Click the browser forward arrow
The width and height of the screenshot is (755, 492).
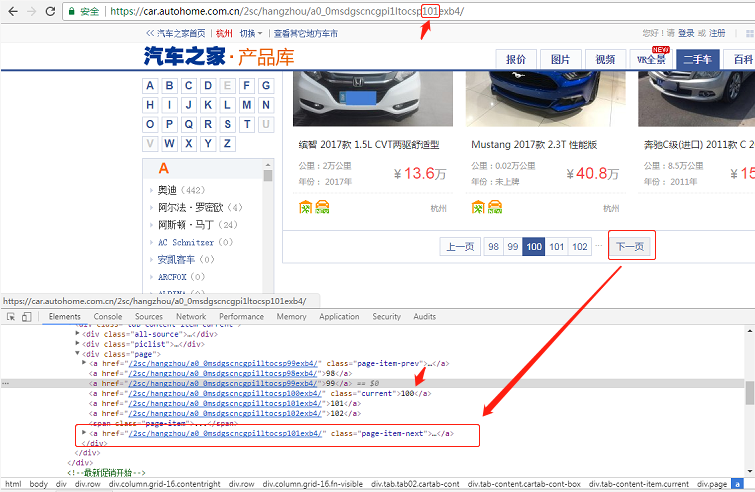[31, 11]
